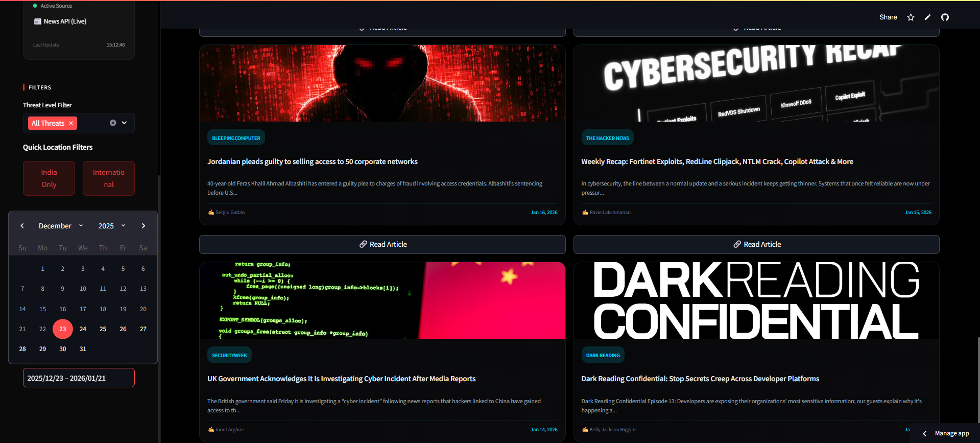980x443 pixels.
Task: Select December 10 in calendar
Action: coord(83,289)
